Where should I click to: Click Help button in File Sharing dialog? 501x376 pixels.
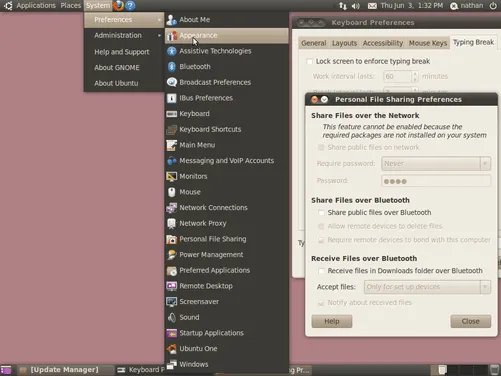[x=332, y=322]
